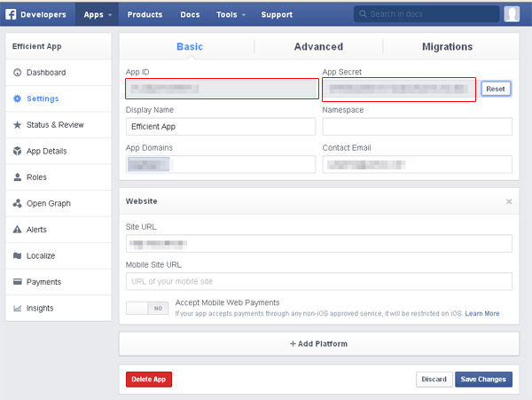The height and width of the screenshot is (400, 532).
Task: Click the Localize flag icon
Action: point(18,255)
